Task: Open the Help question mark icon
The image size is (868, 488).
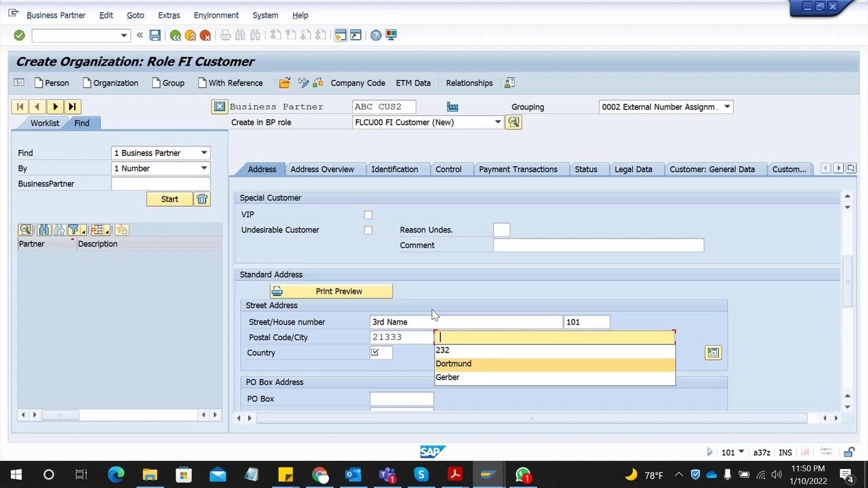Action: 376,35
